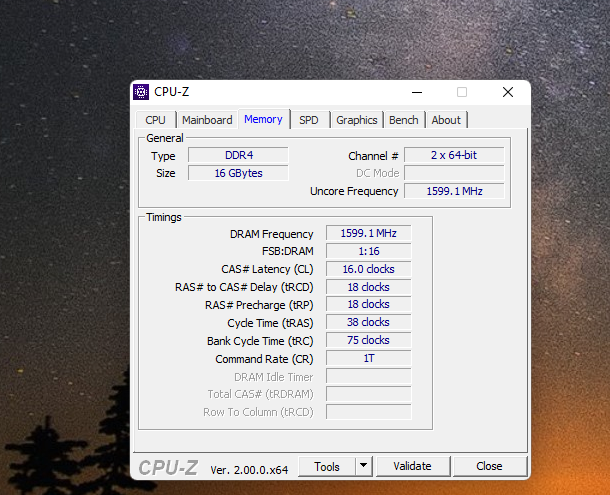The height and width of the screenshot is (495, 610).
Task: Click the tRP 18 clocks value
Action: point(368,304)
